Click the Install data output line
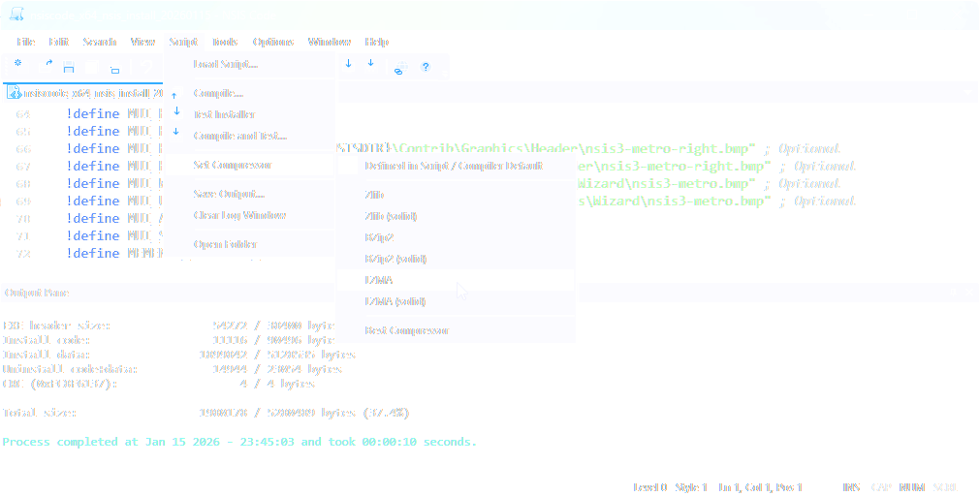 click(x=178, y=355)
